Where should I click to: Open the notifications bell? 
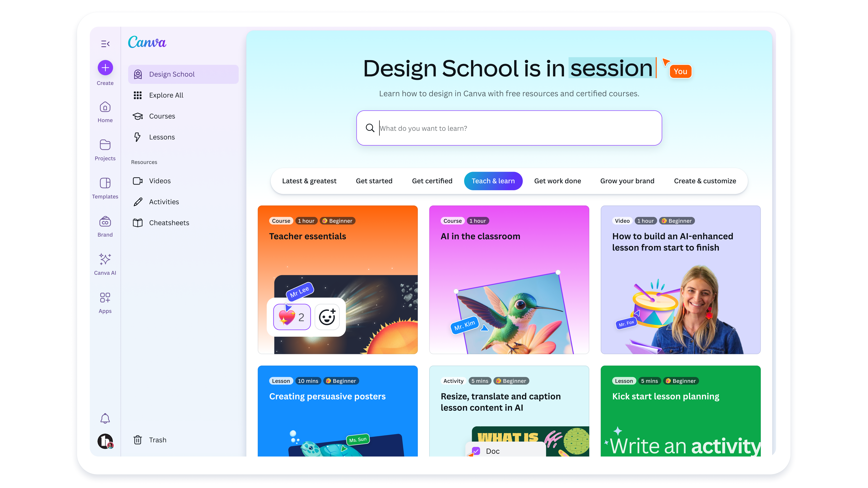click(105, 418)
